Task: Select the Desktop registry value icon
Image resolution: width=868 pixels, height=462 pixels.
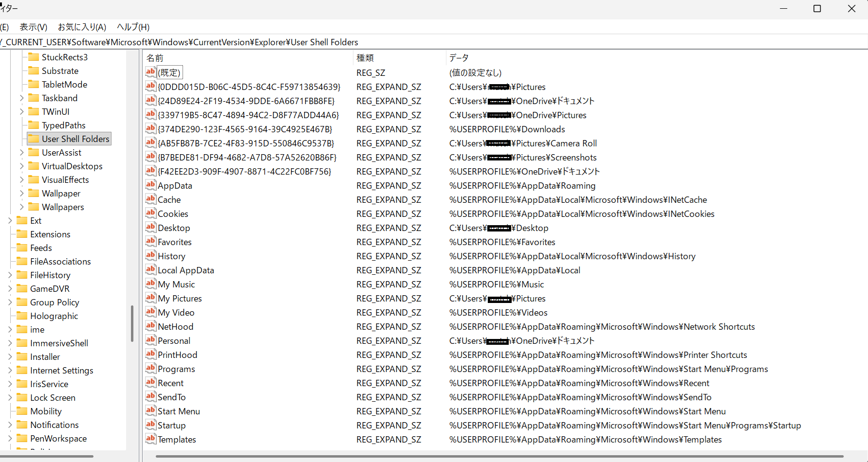Action: coord(150,227)
